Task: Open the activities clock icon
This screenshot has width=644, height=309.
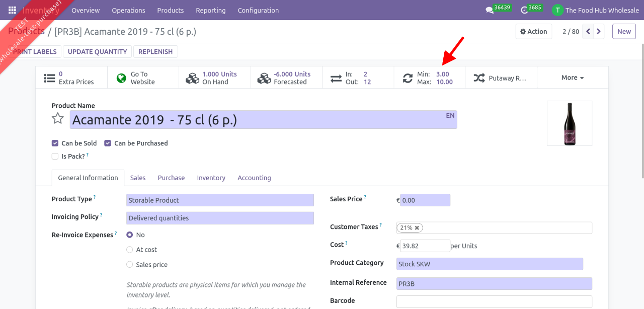Action: [x=524, y=10]
